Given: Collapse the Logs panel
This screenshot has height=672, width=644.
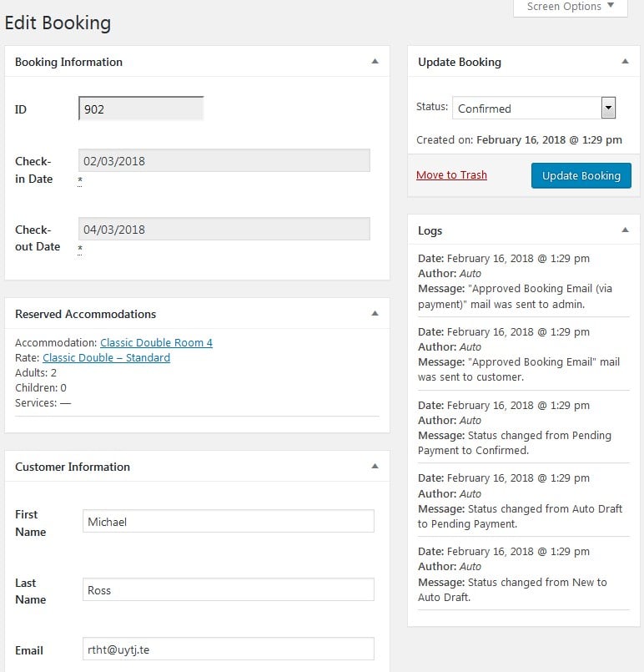Looking at the screenshot, I should click(x=625, y=230).
